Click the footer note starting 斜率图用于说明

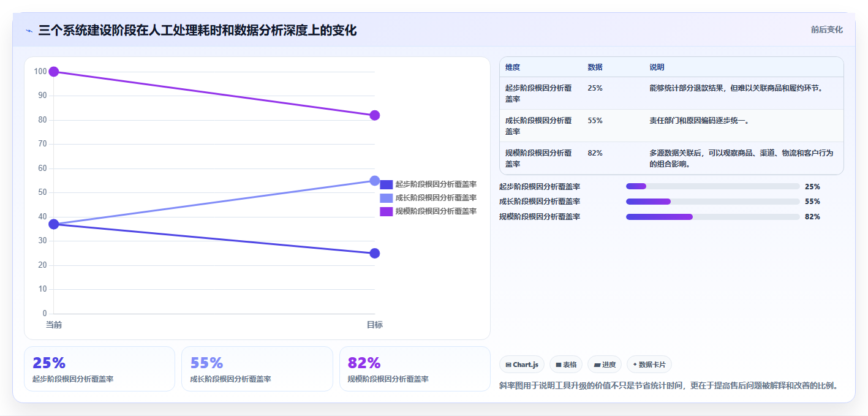pos(668,385)
